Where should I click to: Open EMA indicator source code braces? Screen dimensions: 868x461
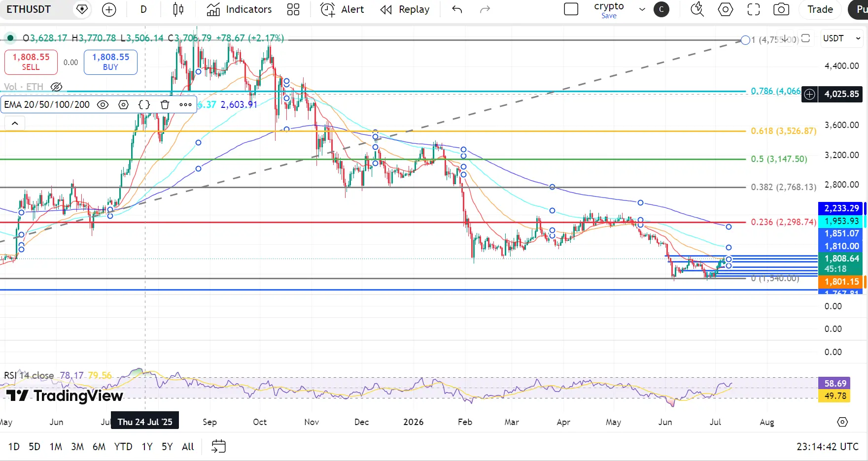pos(144,104)
